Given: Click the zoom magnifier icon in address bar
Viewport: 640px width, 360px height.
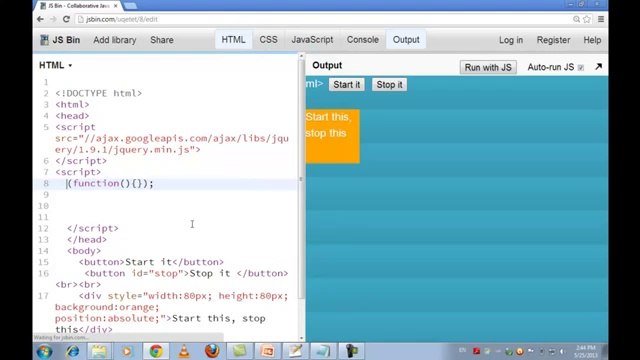Looking at the screenshot, I should click(x=576, y=19).
